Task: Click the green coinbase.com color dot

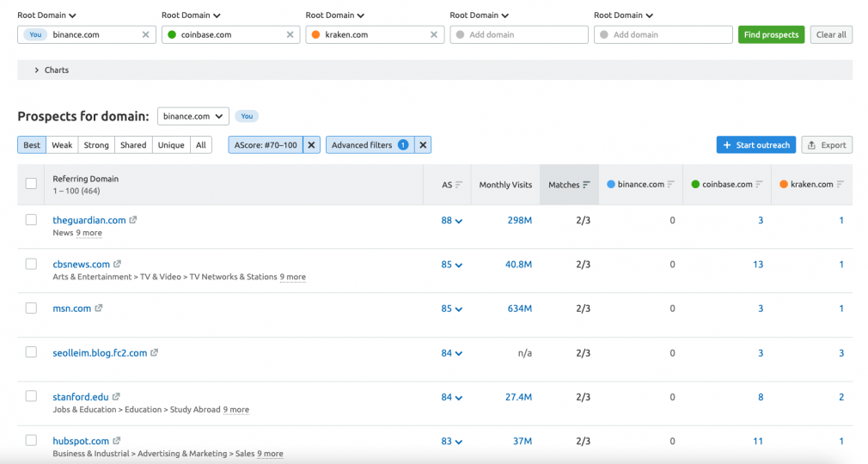Action: pos(172,34)
